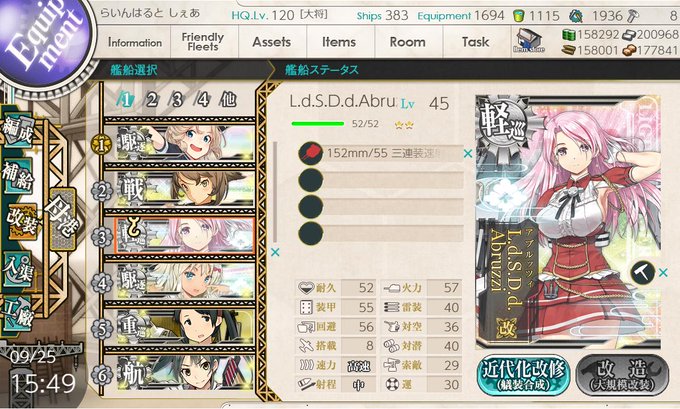Click the hammer improvement icon beside ship card

(x=642, y=272)
